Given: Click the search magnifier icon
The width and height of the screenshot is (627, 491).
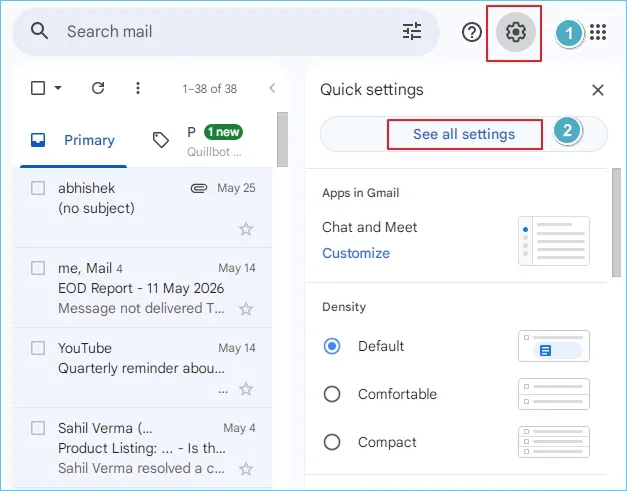Looking at the screenshot, I should point(39,31).
